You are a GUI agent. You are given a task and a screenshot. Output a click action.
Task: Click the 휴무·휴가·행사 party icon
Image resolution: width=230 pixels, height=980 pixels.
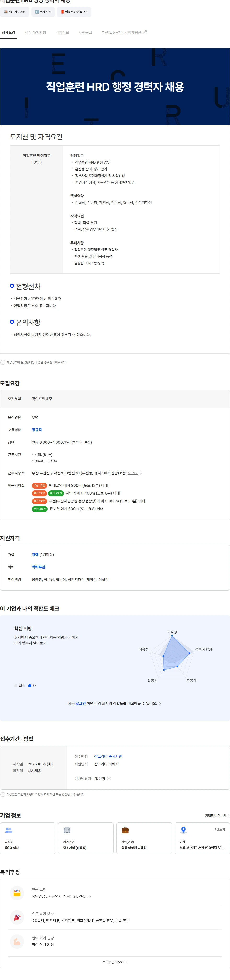(x=17, y=918)
